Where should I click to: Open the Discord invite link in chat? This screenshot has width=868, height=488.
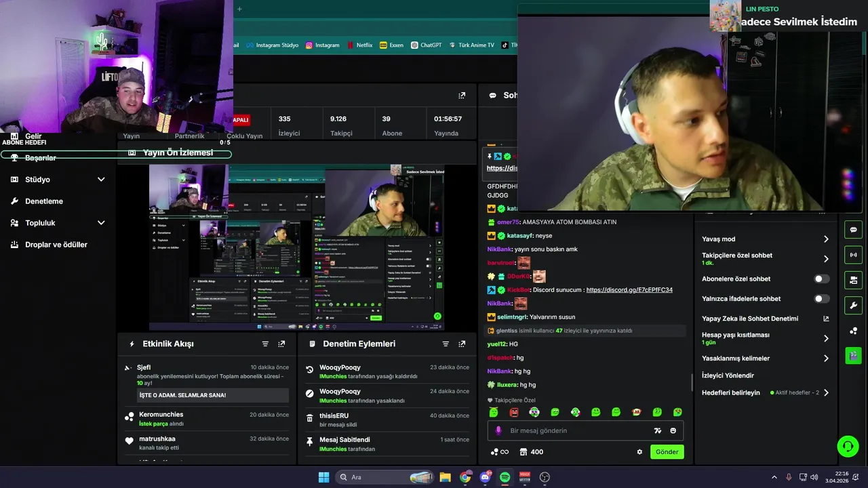click(629, 290)
